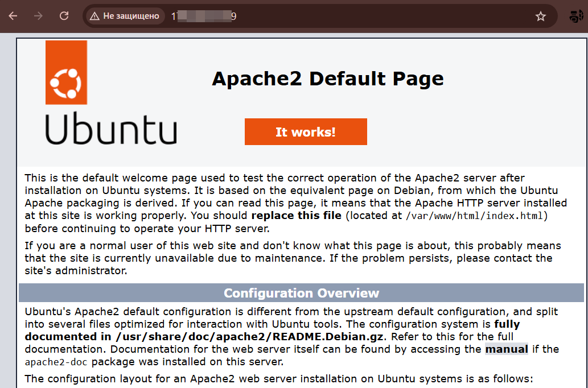This screenshot has height=388, width=588.
Task: Click the extension icon right of address bar
Action: 575,16
